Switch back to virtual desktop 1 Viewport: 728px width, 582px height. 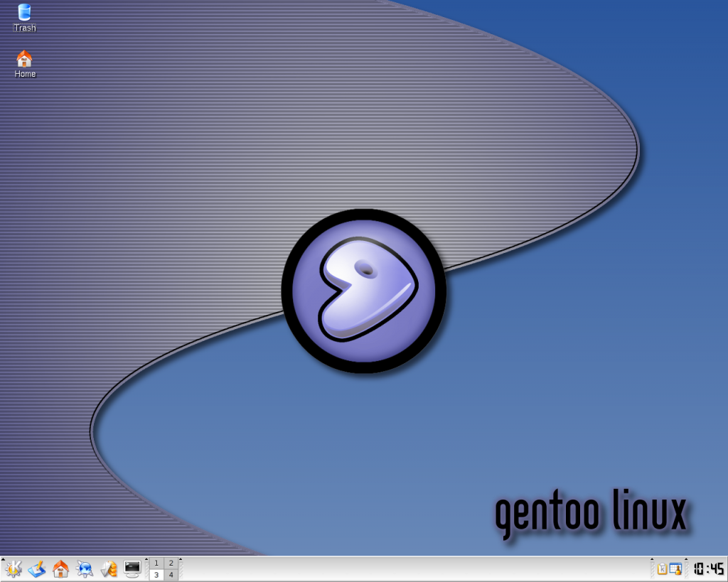point(155,563)
